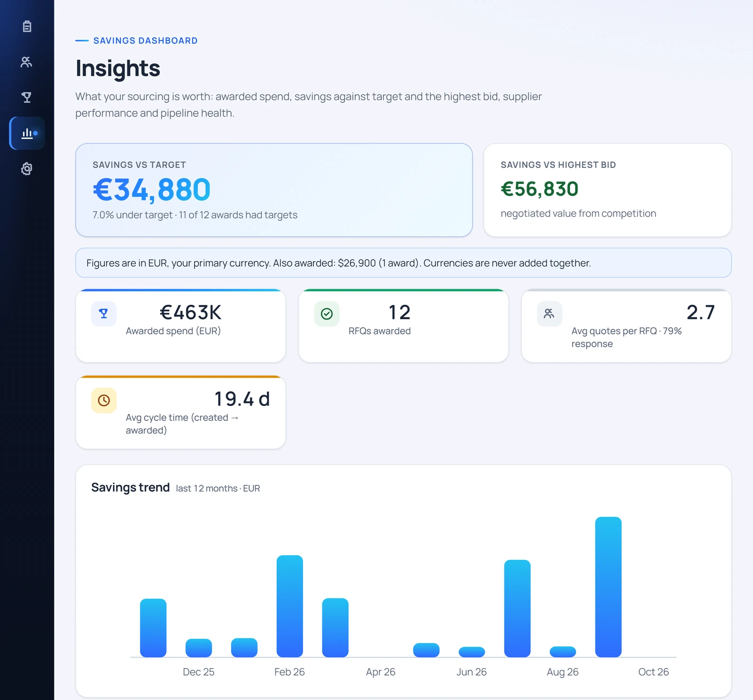Click the €463K awarded spend value
Image resolution: width=753 pixels, height=700 pixels.
click(x=191, y=312)
